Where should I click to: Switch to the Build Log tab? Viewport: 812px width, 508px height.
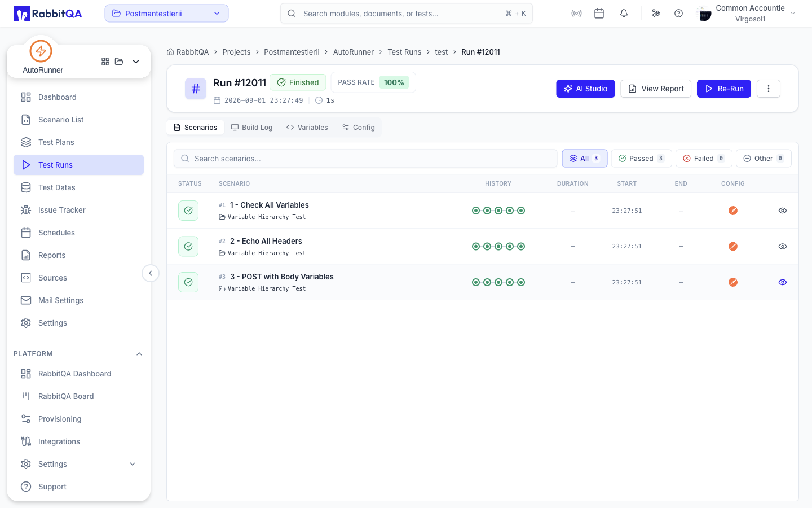(252, 128)
